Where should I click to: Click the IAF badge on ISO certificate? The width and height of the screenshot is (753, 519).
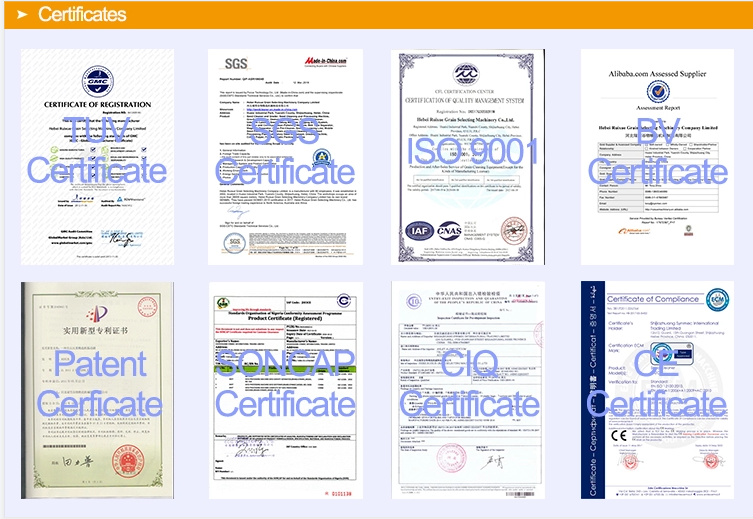[x=418, y=232]
